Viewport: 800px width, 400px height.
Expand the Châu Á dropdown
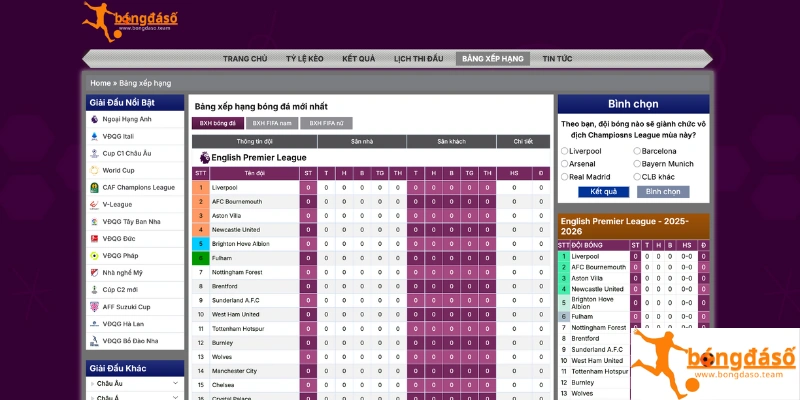pyautogui.click(x=175, y=397)
